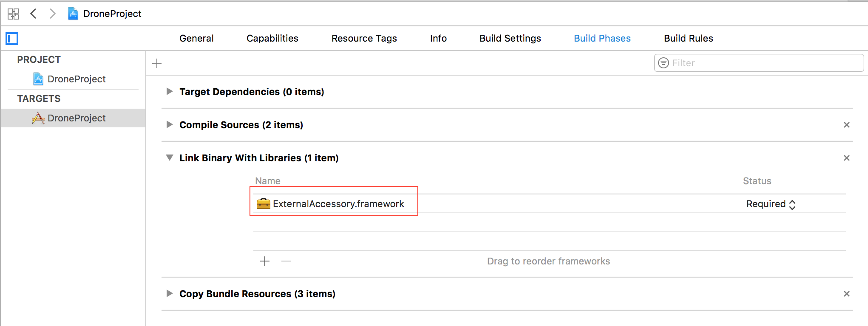The width and height of the screenshot is (868, 326).
Task: Click the DroneProject target icon under TARGETS
Action: tap(37, 118)
